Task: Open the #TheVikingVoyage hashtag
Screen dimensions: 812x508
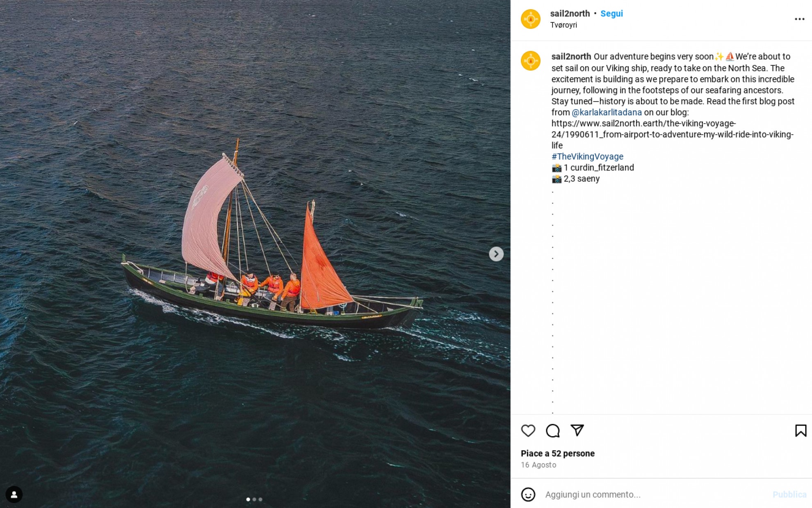Action: (587, 156)
